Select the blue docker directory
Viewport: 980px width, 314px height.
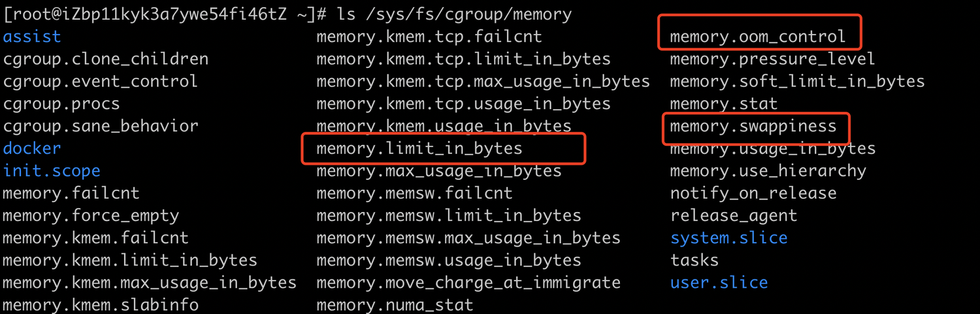32,148
